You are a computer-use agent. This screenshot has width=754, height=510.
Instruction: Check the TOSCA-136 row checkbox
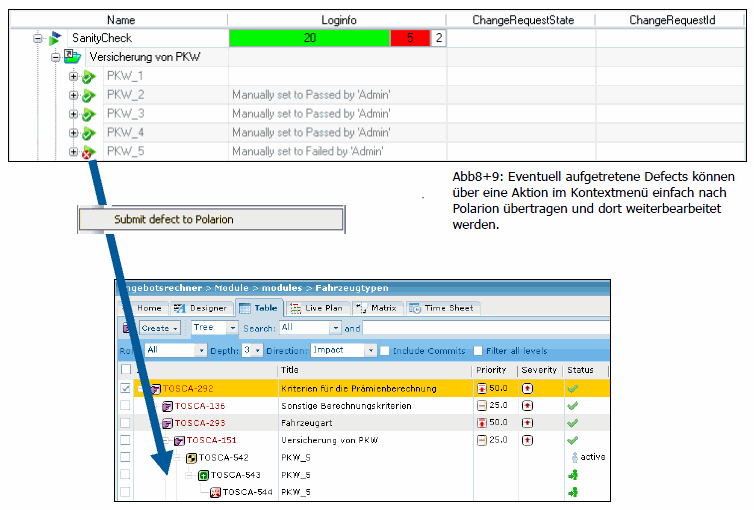126,405
